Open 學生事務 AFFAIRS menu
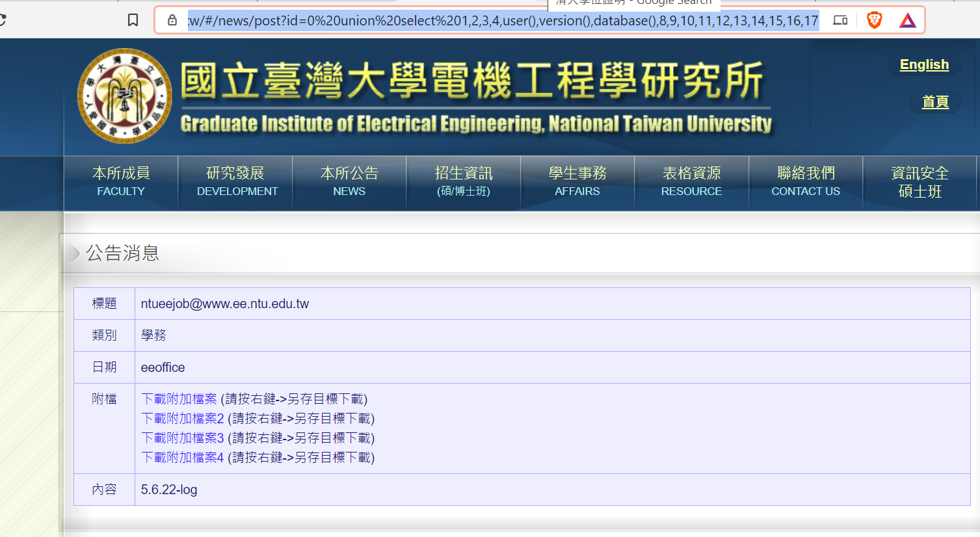This screenshot has width=980, height=537. point(577,181)
